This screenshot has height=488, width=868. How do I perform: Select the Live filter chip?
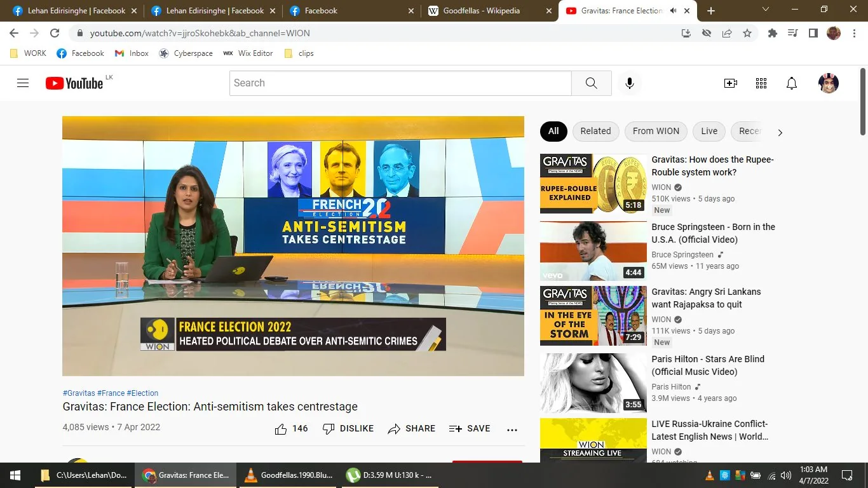click(x=709, y=131)
